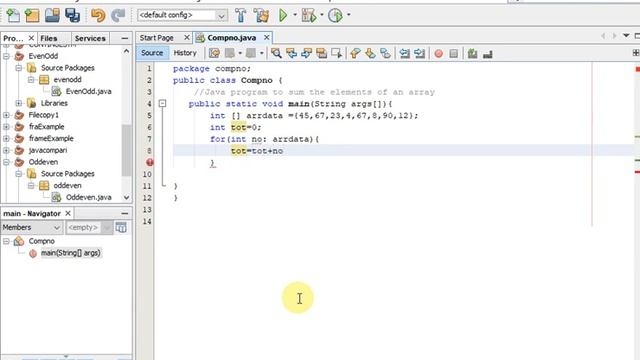Switch to History view
The height and width of the screenshot is (360, 640).
point(185,53)
